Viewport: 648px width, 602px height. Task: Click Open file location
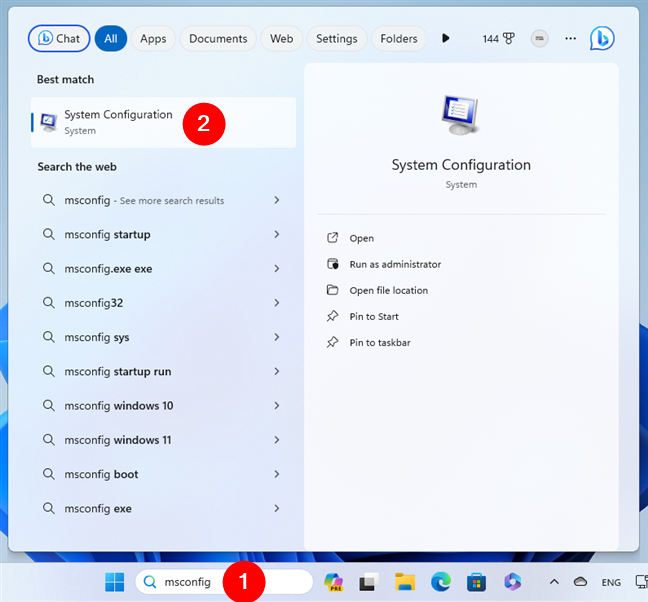388,290
